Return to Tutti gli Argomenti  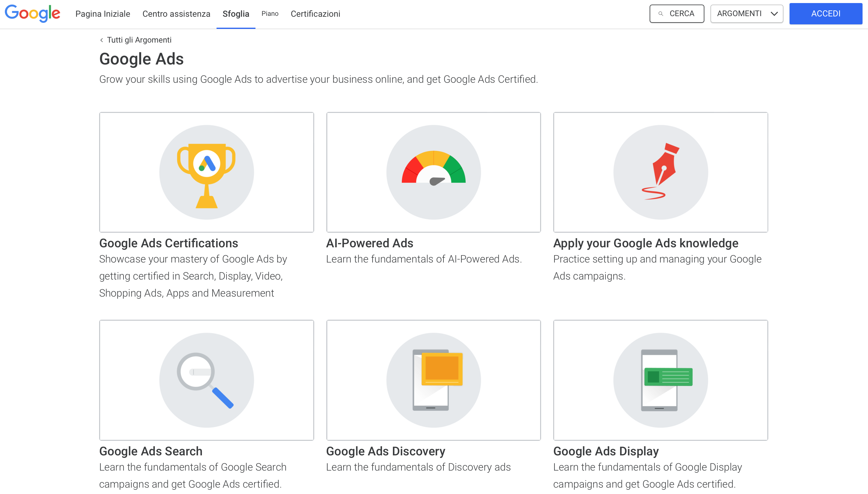139,40
